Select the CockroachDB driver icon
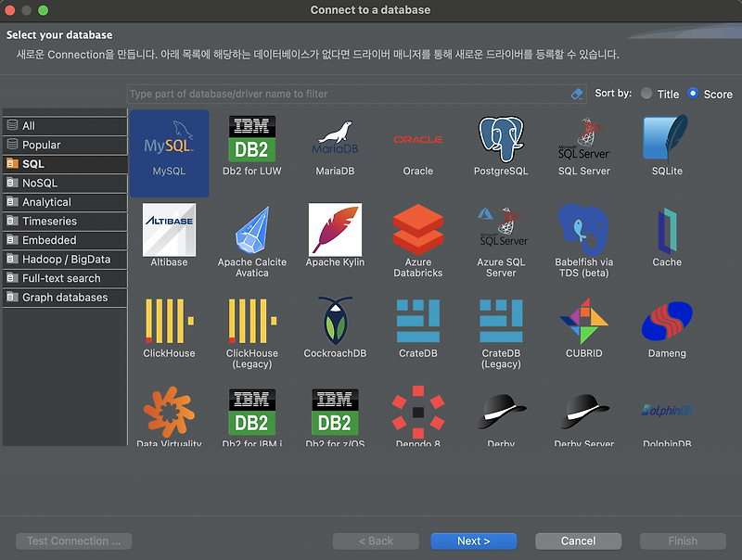Screen dimensions: 742x560 (335, 320)
